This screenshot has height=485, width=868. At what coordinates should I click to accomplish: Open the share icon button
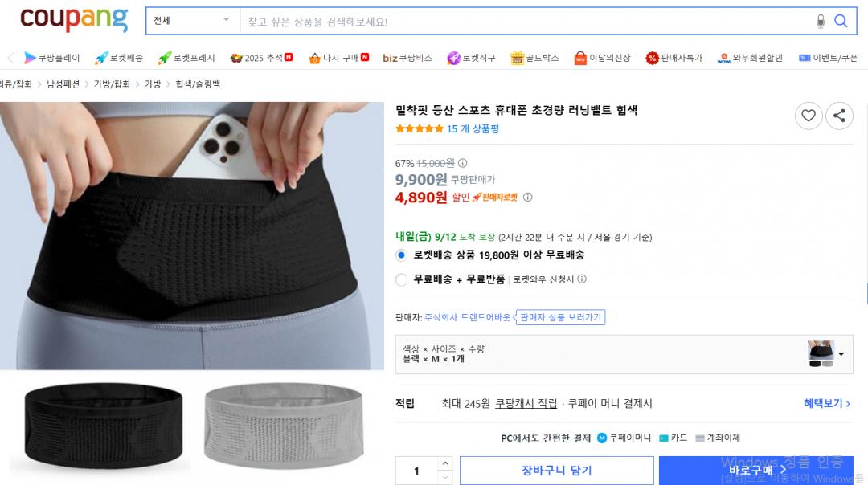[839, 116]
